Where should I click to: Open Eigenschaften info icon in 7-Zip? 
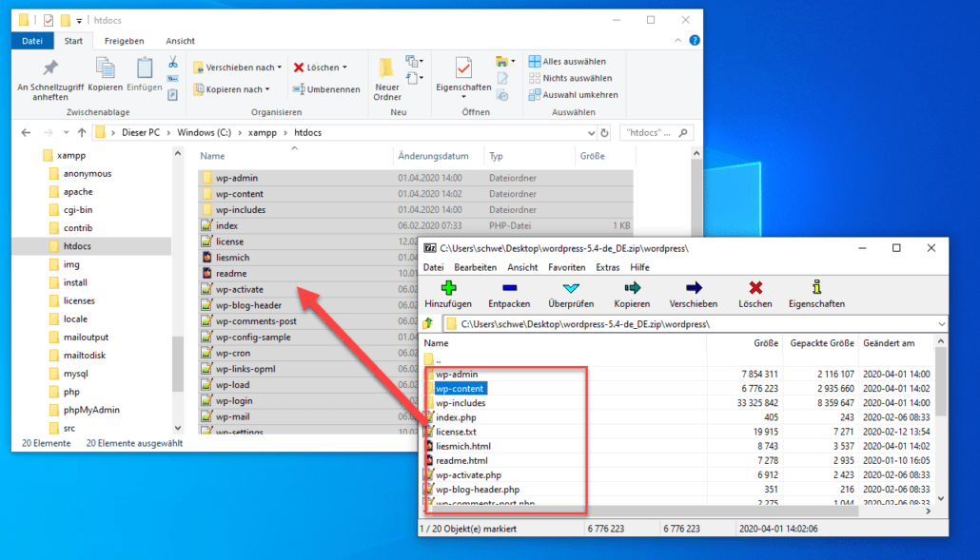click(815, 288)
